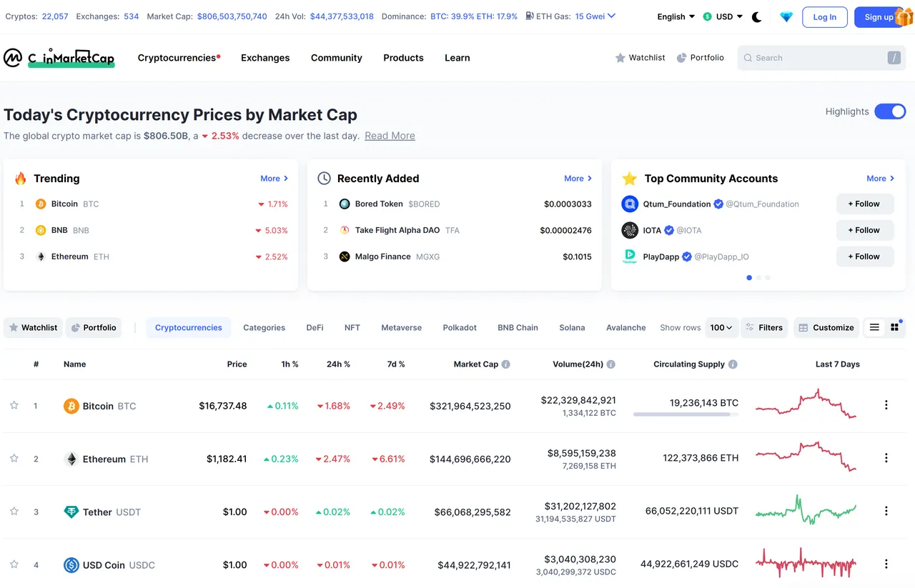The width and height of the screenshot is (915, 588).
Task: Click the Bitcoin coin icon in table
Action: [71, 406]
